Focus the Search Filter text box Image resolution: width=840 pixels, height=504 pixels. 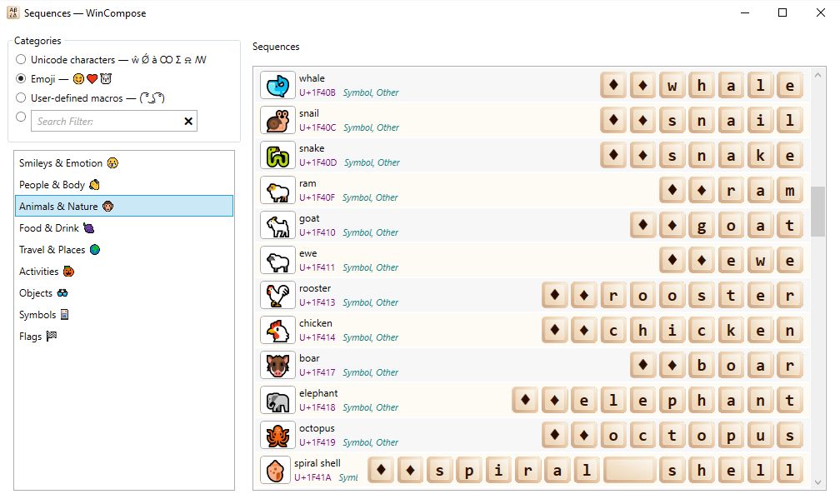pos(105,122)
